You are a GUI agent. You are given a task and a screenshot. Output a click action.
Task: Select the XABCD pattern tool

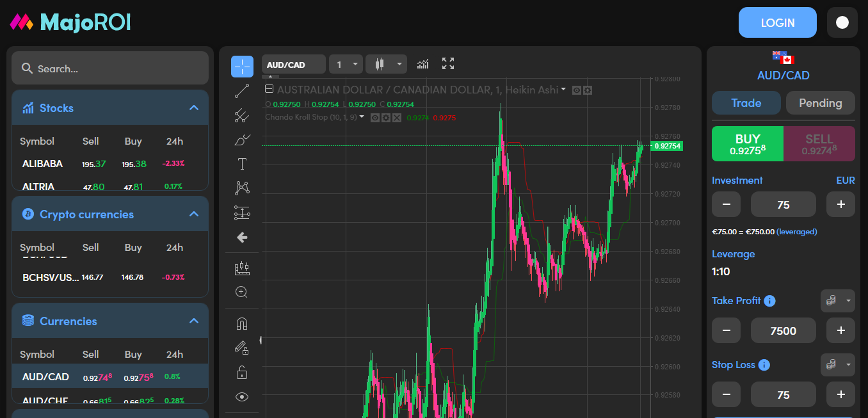click(242, 188)
